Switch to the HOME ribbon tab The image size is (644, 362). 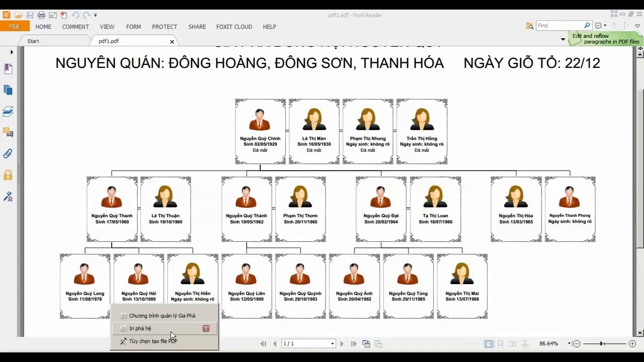(x=43, y=27)
